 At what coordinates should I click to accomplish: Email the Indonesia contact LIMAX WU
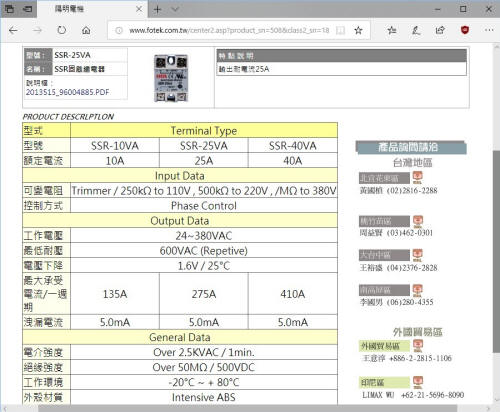(418, 382)
